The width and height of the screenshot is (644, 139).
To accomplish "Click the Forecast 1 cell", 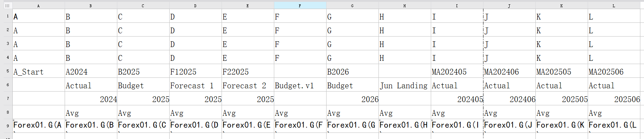I will click(x=195, y=85).
